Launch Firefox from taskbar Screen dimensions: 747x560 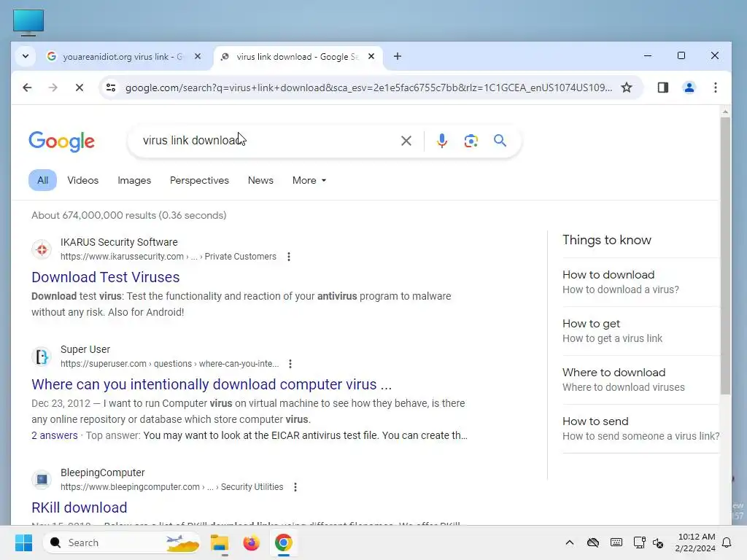click(251, 542)
